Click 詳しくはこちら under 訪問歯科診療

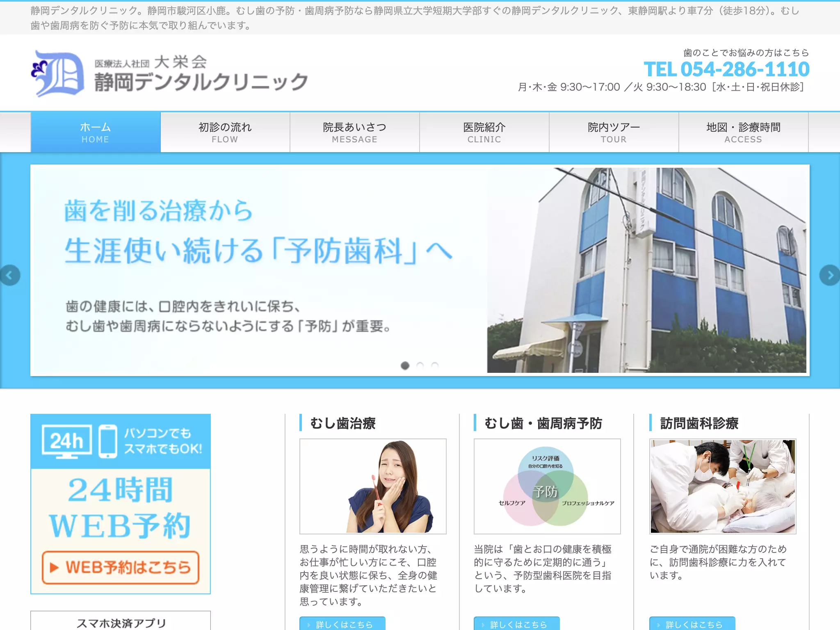point(692,624)
